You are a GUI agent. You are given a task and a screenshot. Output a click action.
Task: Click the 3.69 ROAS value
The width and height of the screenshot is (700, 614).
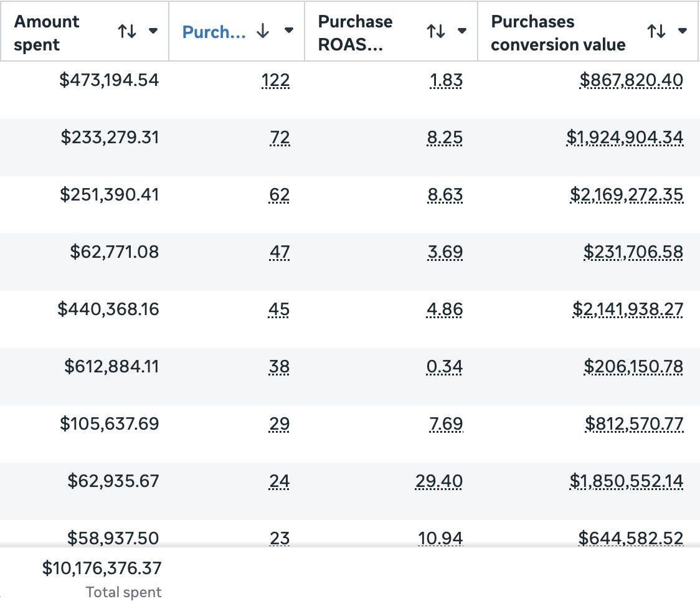[445, 252]
